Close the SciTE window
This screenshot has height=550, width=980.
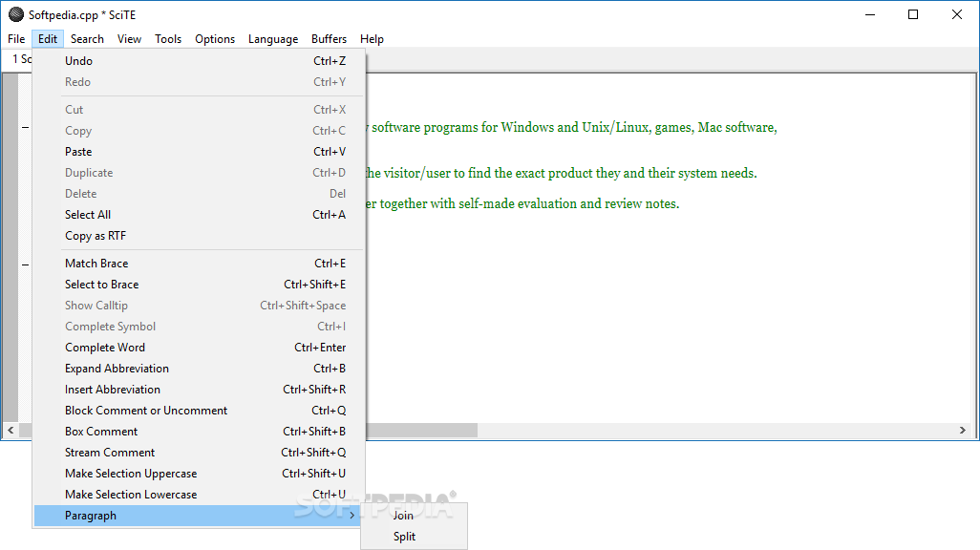tap(957, 14)
